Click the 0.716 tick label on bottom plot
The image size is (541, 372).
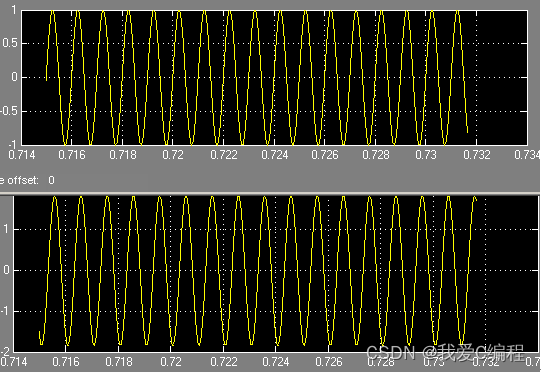[66, 362]
